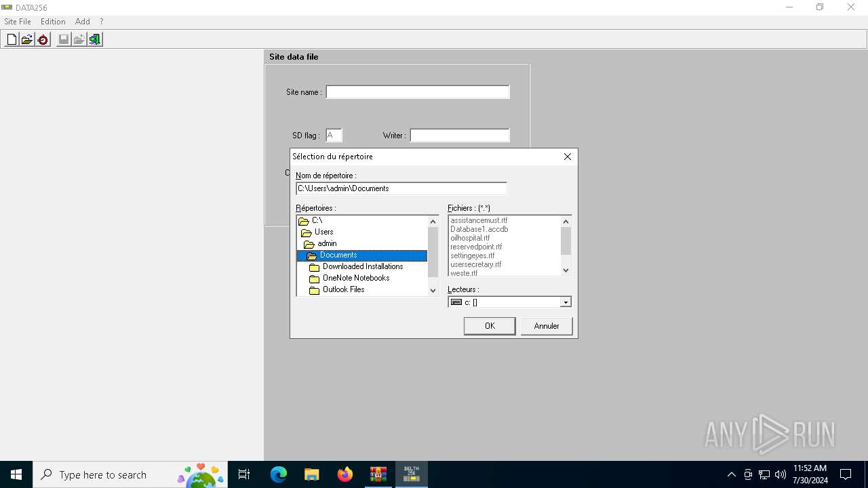This screenshot has width=868, height=488.
Task: Click the grayed folder export toolbar icon
Action: [79, 39]
